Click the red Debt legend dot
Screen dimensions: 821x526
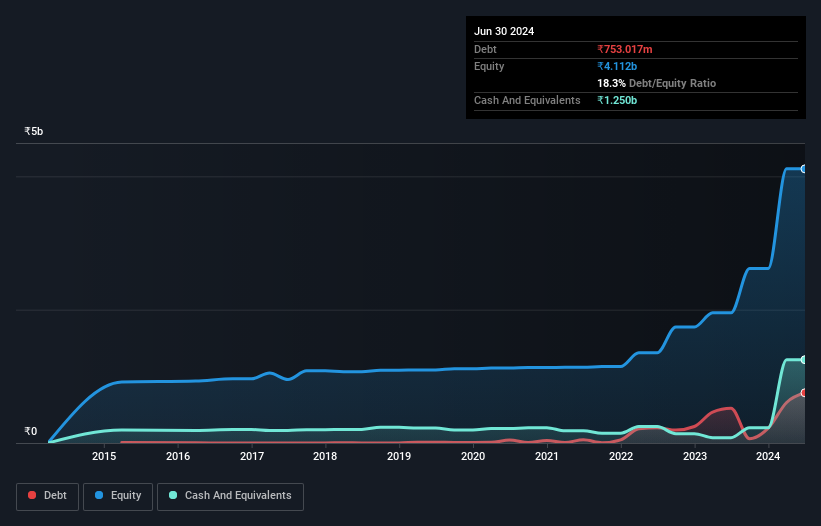point(32,495)
